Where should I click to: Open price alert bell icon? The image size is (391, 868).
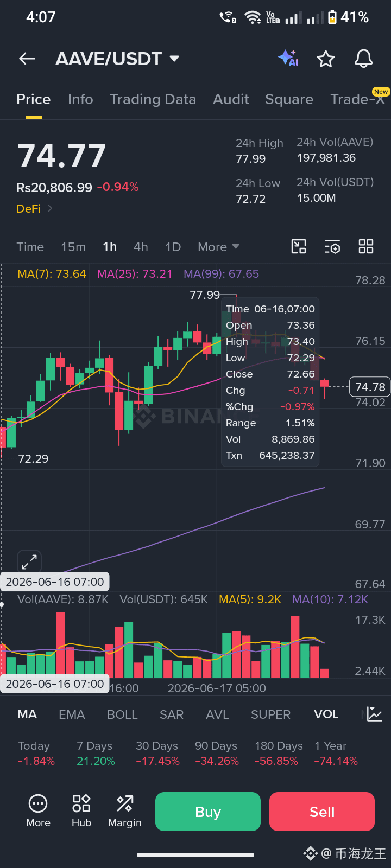(x=364, y=59)
